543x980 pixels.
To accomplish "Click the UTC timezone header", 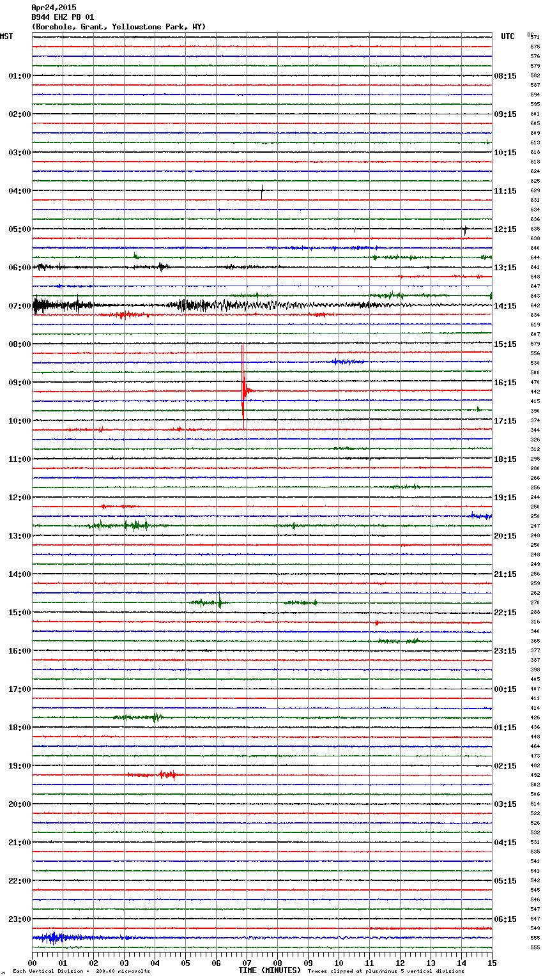I will (x=507, y=36).
